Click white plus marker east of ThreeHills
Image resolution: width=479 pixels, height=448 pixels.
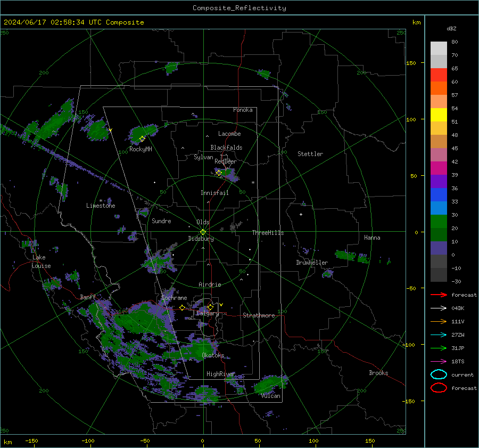[x=301, y=214]
